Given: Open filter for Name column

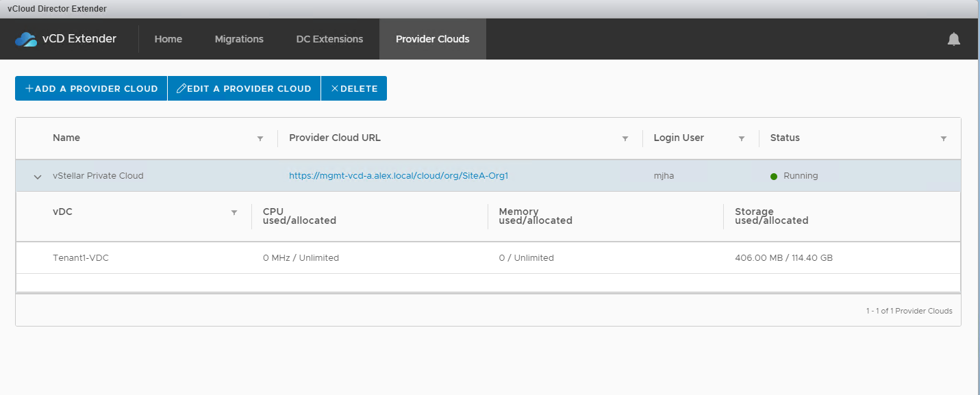Looking at the screenshot, I should 260,138.
